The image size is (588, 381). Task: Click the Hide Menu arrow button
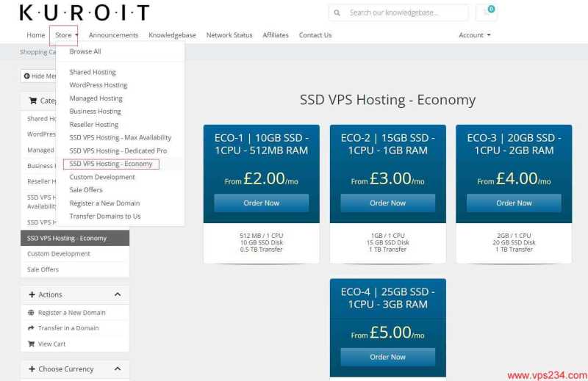[38, 76]
